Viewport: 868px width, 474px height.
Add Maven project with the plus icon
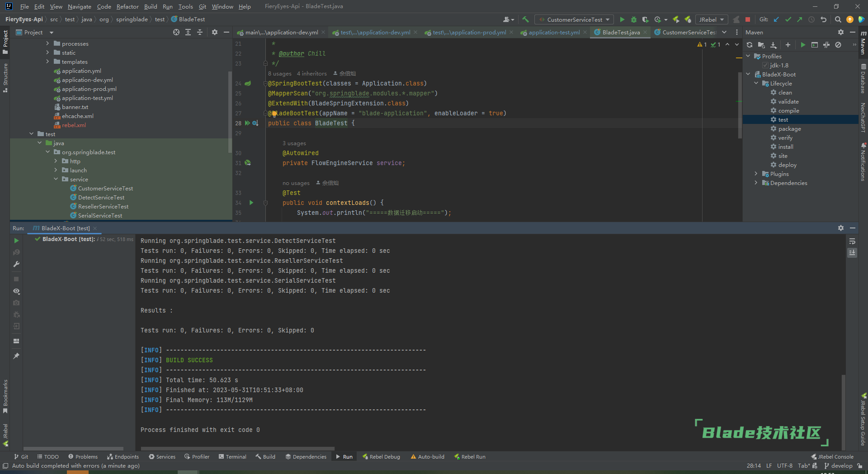(x=788, y=45)
